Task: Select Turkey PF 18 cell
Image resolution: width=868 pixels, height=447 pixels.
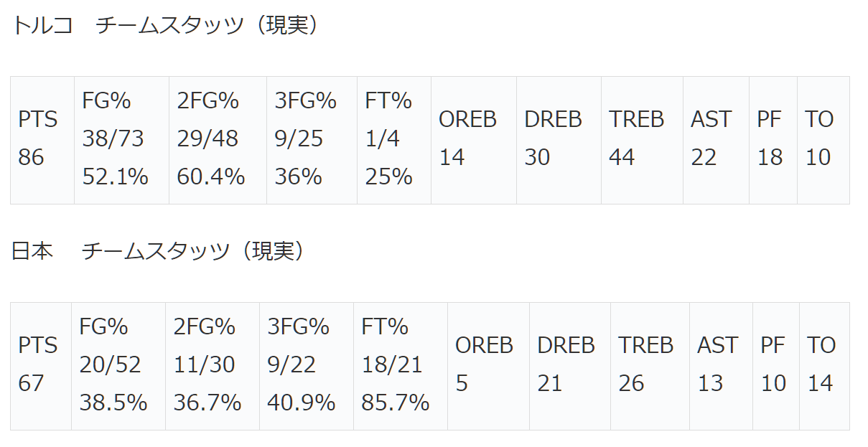Action: [x=773, y=140]
